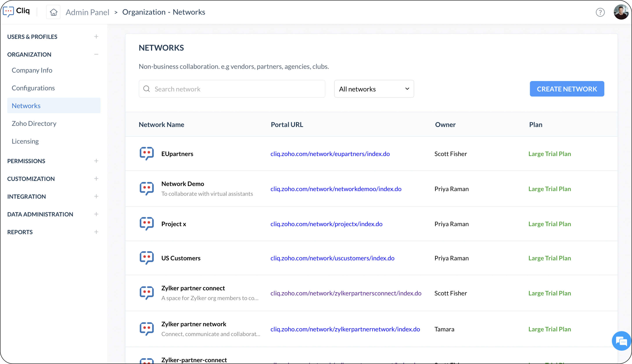Image resolution: width=632 pixels, height=364 pixels.
Task: Open the home icon in header
Action: [x=53, y=12]
